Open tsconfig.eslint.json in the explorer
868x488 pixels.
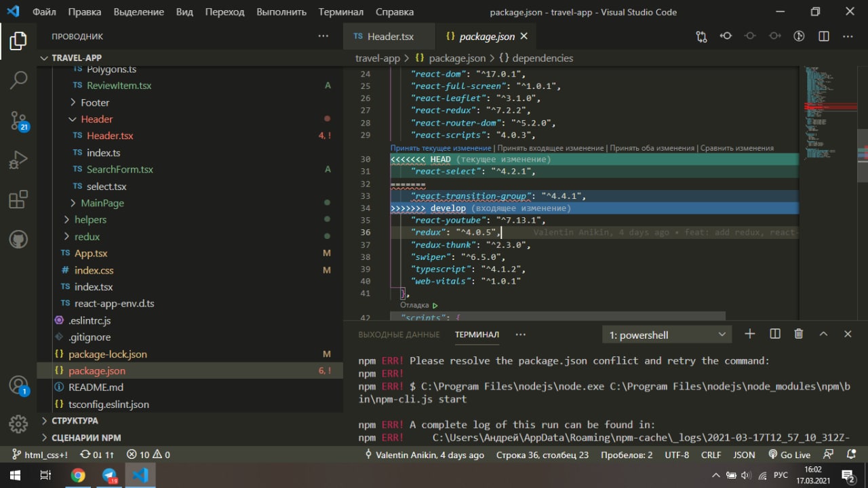click(108, 404)
